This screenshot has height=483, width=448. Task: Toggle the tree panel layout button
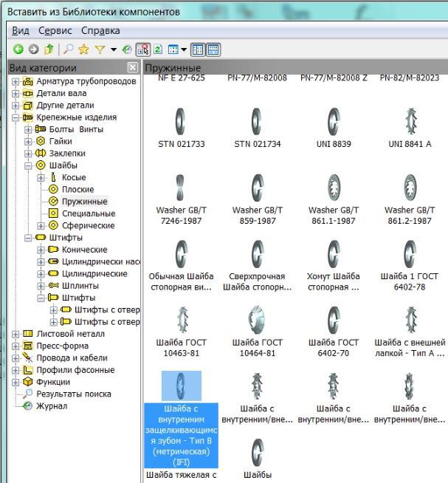point(198,49)
